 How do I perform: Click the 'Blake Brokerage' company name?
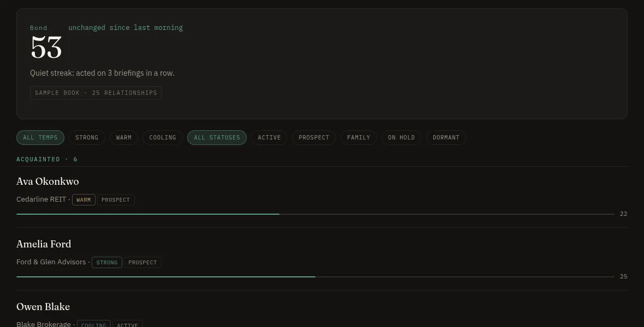[x=44, y=324]
